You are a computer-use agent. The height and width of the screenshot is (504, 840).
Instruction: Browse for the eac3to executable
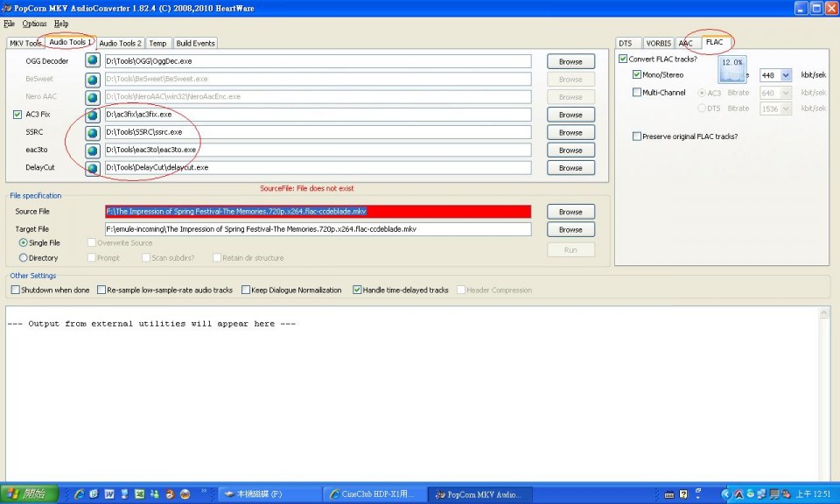pyautogui.click(x=570, y=150)
